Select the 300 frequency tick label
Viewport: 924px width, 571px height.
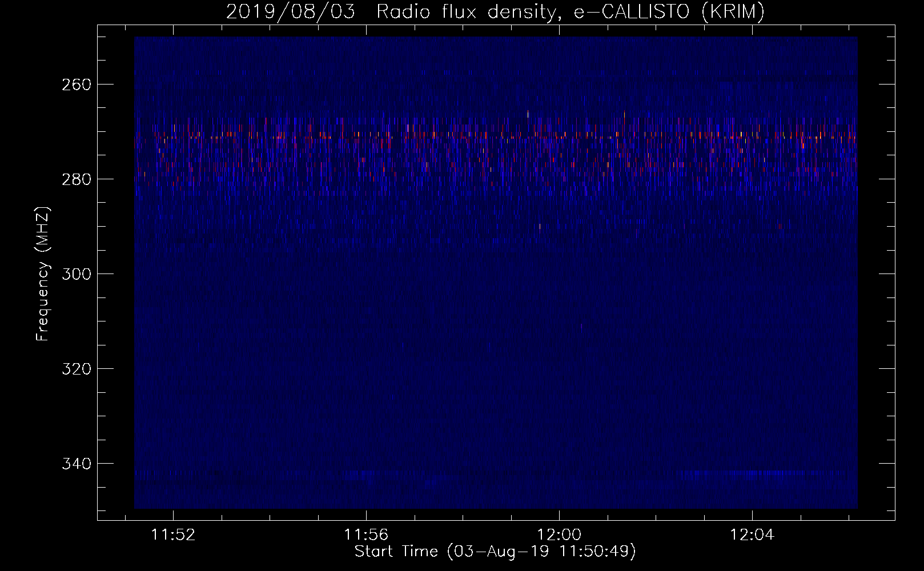(76, 274)
